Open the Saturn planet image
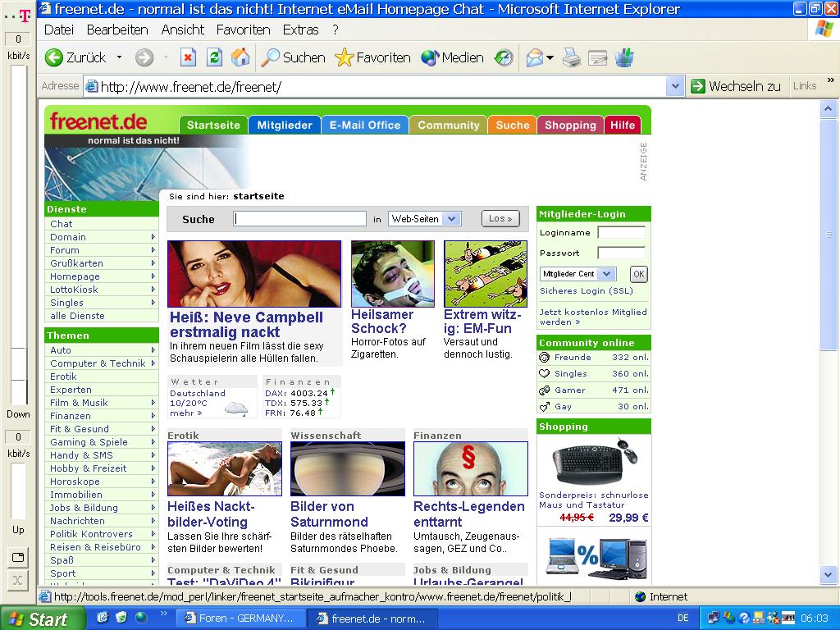Image resolution: width=840 pixels, height=630 pixels. (x=348, y=468)
